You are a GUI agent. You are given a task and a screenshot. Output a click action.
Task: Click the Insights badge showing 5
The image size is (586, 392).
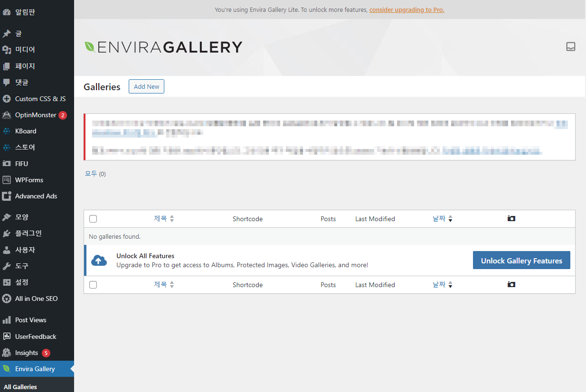pos(46,353)
